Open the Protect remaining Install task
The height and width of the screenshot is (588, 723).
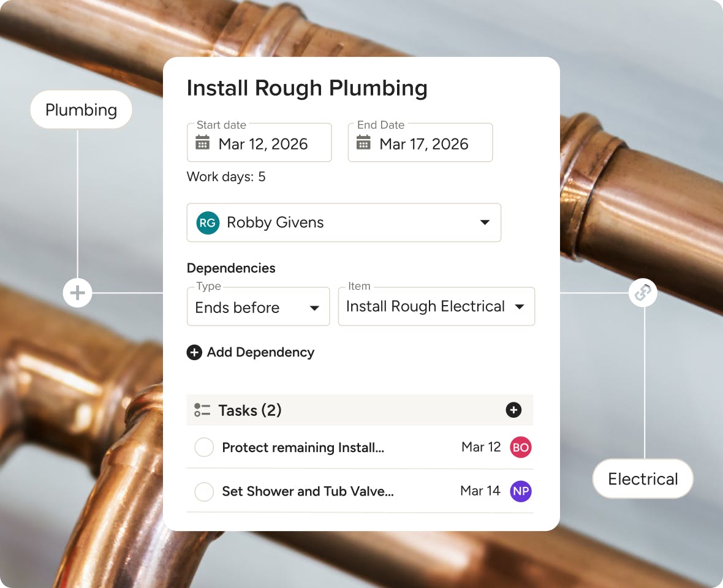click(303, 448)
